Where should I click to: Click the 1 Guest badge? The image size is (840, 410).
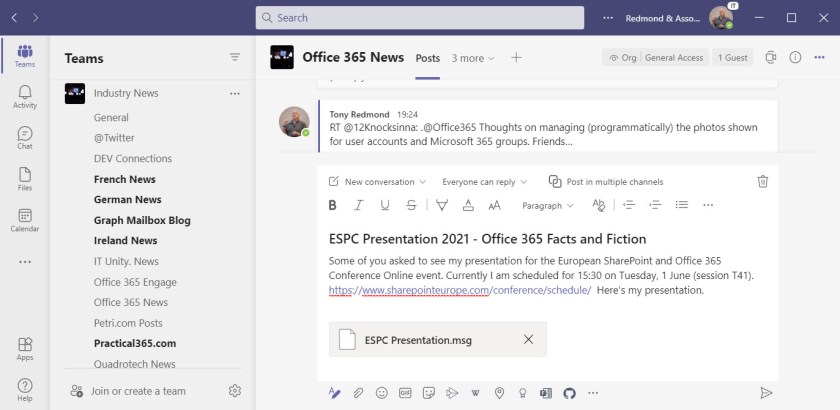coord(732,58)
